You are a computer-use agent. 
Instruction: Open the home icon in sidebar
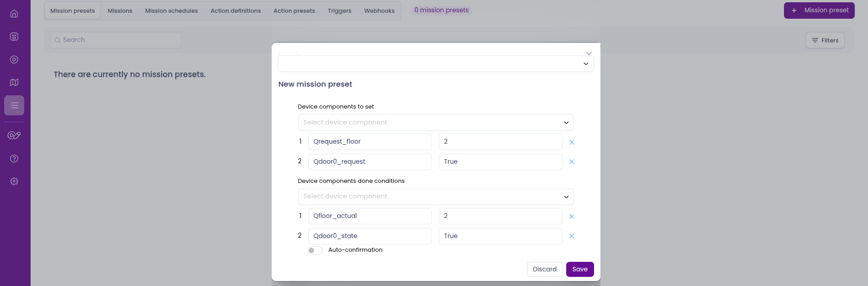tap(14, 14)
